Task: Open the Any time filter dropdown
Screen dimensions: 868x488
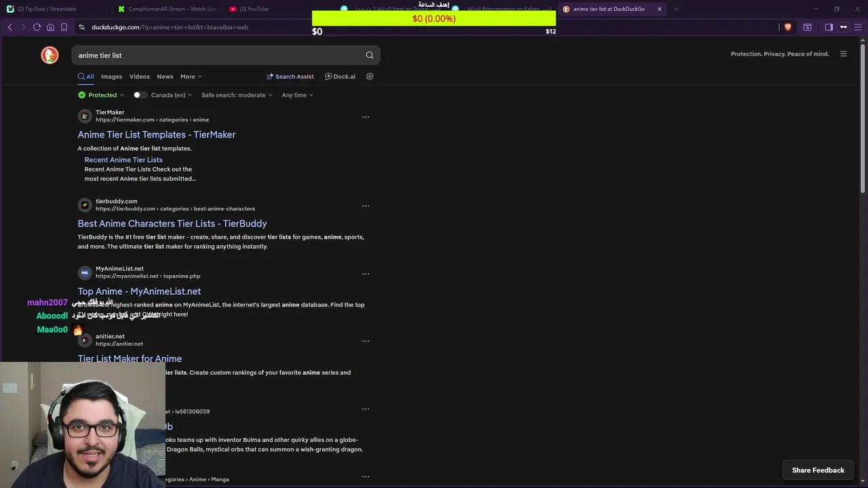Action: (298, 95)
